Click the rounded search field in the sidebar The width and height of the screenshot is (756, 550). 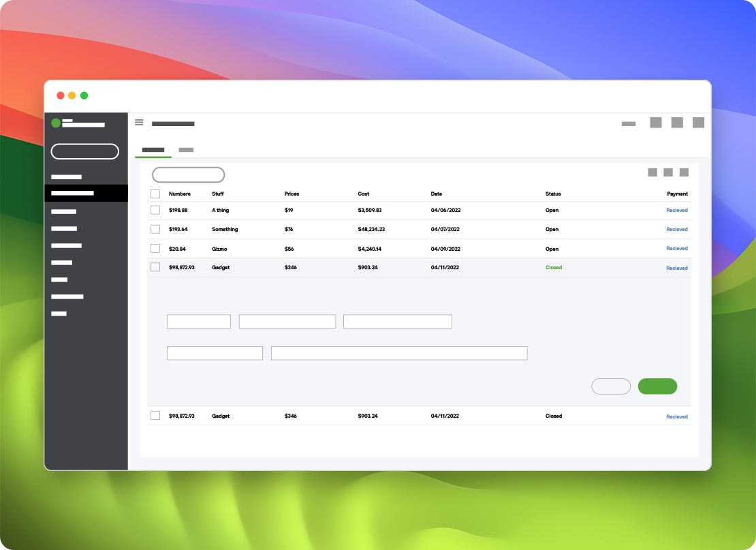(x=85, y=151)
